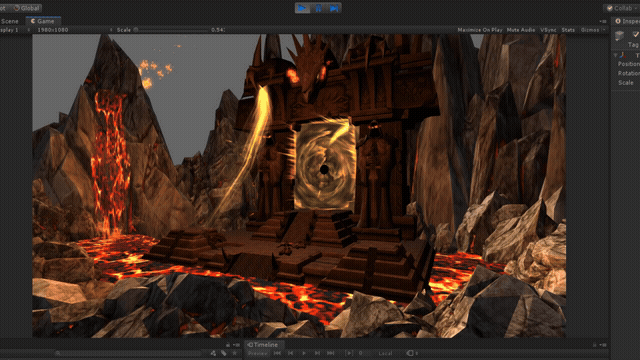Collapse the Transform component foldout

616,55
